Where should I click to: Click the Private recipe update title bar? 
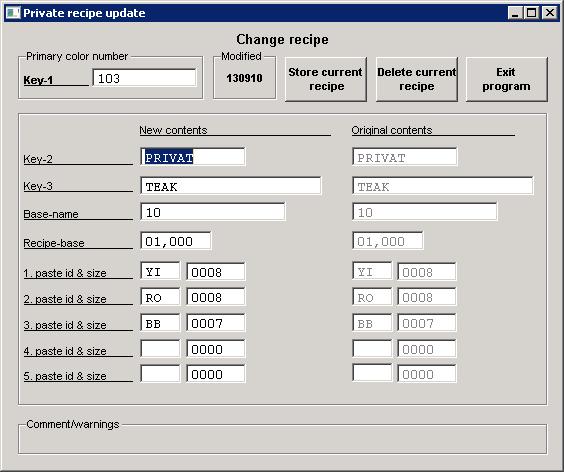click(x=282, y=13)
